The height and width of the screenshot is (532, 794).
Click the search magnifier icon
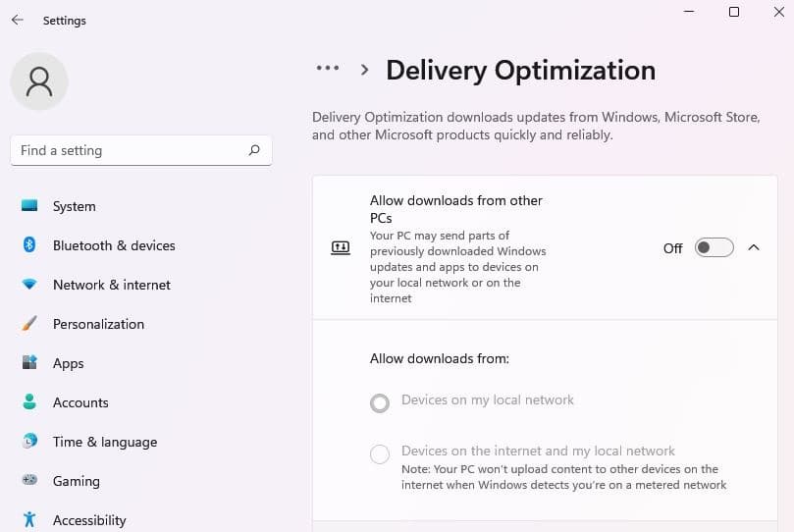click(254, 150)
